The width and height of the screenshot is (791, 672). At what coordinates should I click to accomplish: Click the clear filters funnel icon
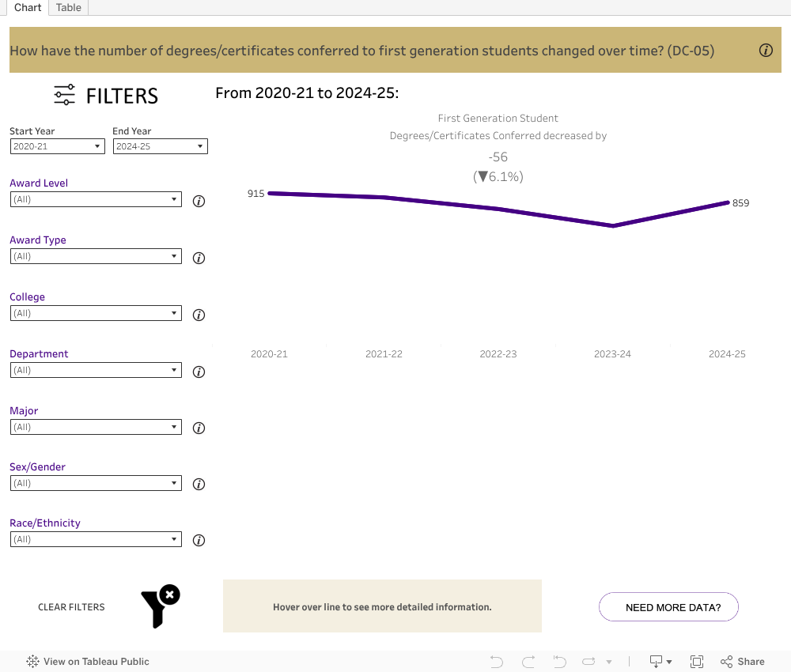tap(160, 607)
